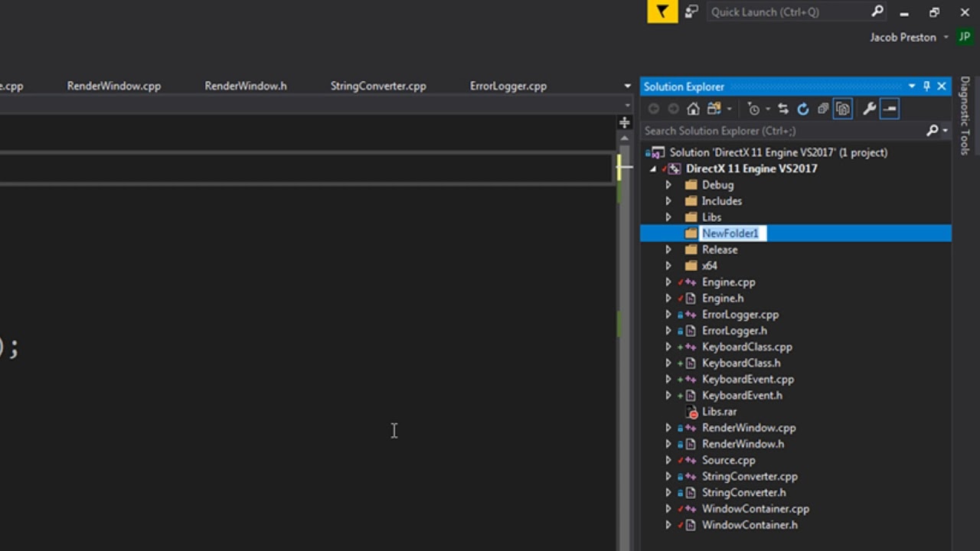Switch to ErrorLogger.cpp tab
This screenshot has height=551, width=980.
tap(508, 86)
